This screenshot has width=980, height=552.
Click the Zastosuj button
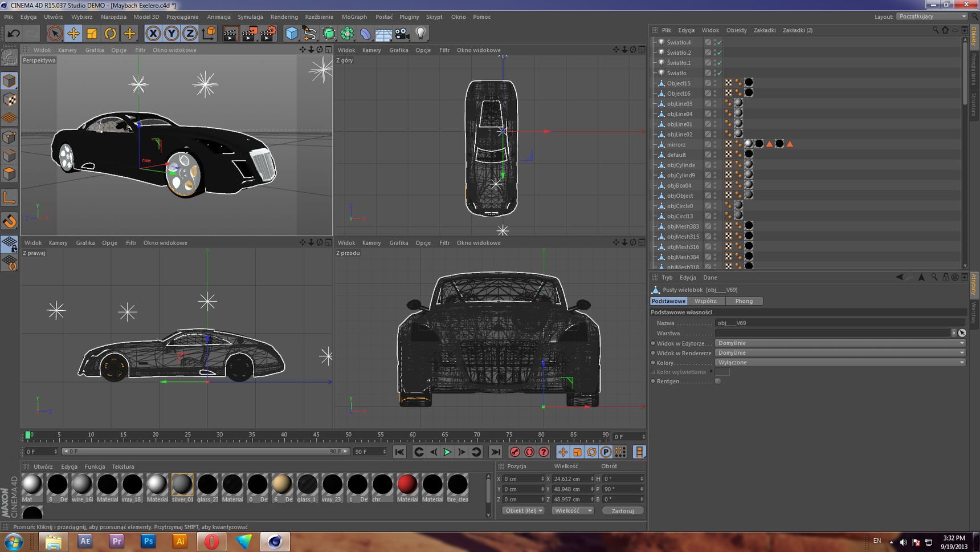pos(623,511)
